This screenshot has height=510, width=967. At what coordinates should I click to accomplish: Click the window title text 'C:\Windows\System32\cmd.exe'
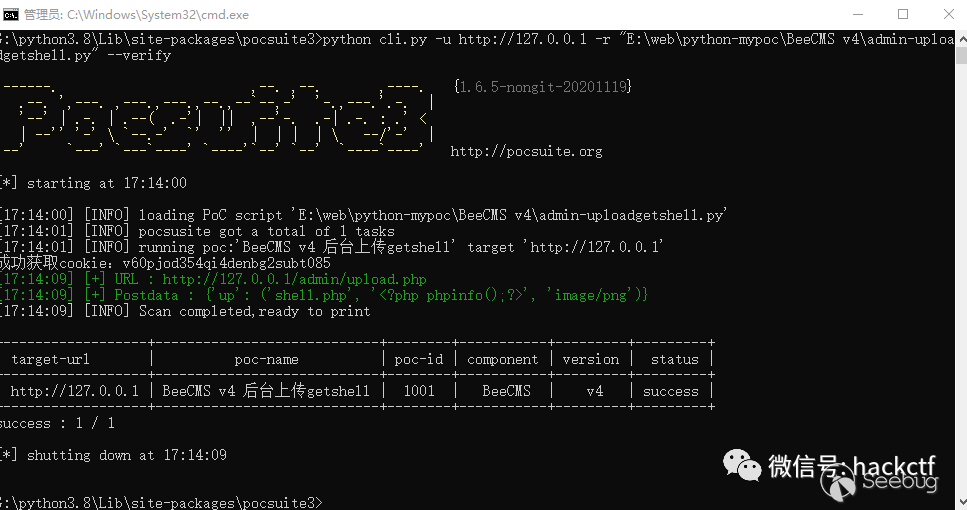tap(158, 14)
